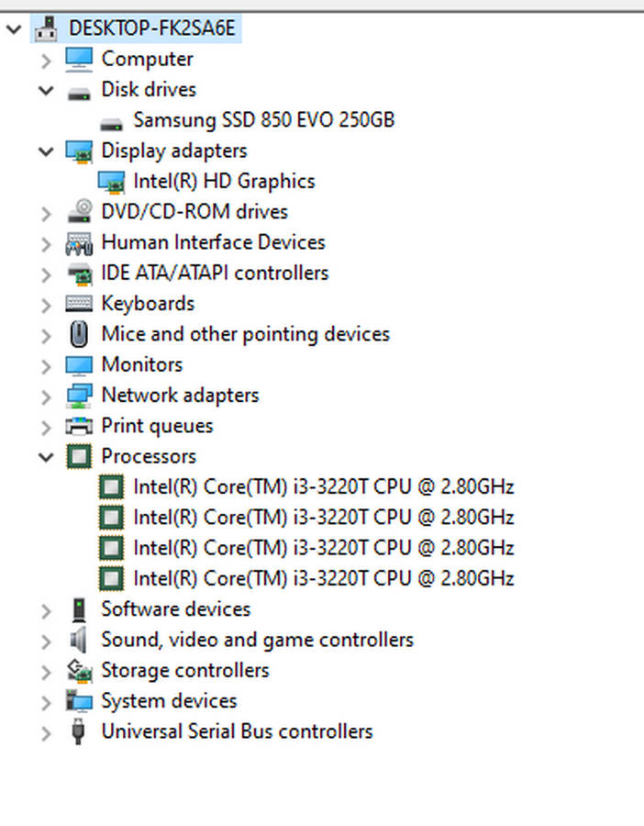Select the Print queues printer icon
The width and height of the screenshot is (644, 826).
coord(79,426)
